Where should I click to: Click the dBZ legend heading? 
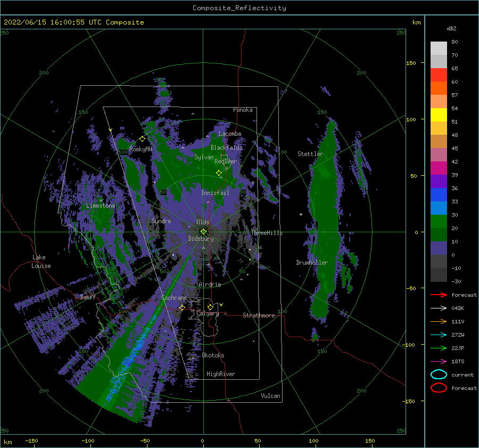click(x=451, y=28)
